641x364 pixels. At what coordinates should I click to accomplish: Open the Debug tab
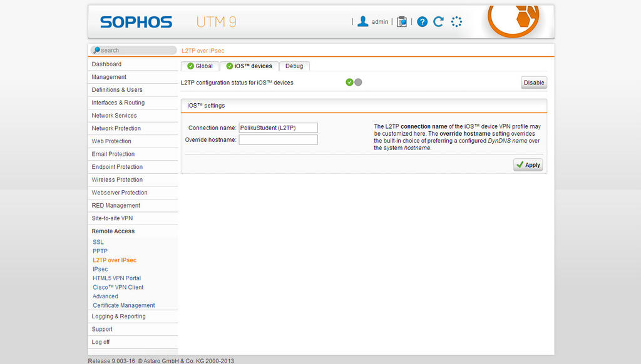tap(294, 66)
